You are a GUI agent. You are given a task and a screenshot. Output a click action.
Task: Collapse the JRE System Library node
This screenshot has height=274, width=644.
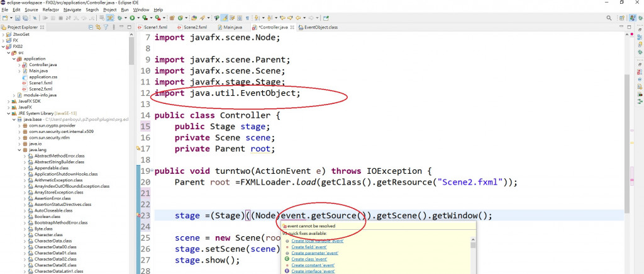9,113
